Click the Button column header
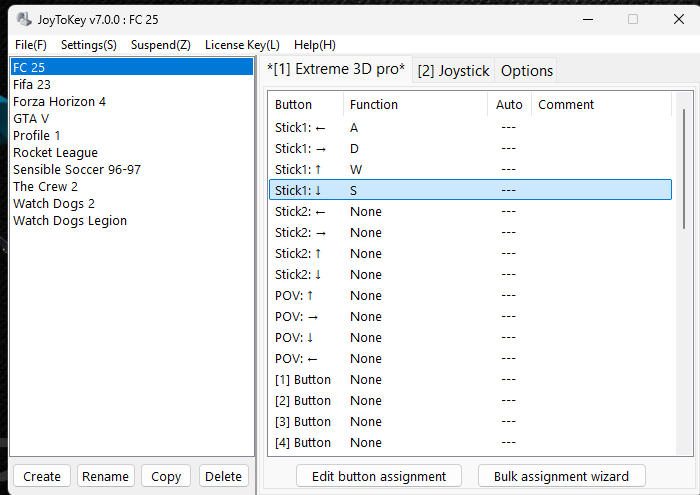 click(x=306, y=104)
